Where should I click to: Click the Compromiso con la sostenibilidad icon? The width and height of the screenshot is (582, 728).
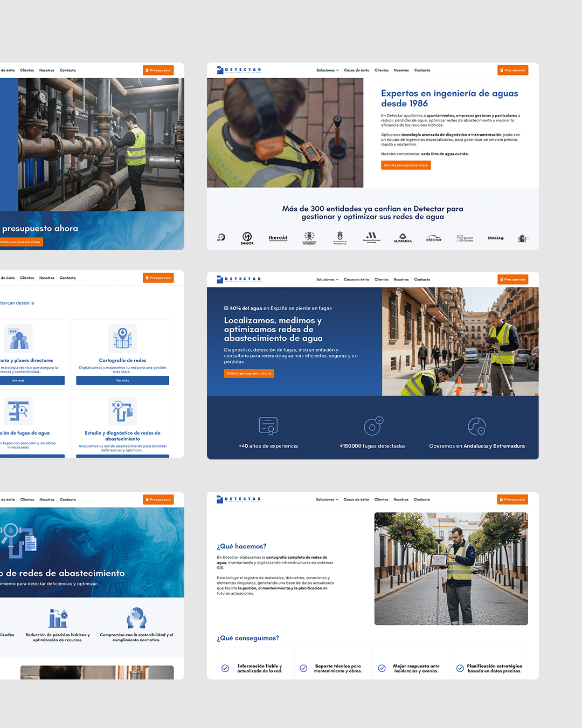click(136, 618)
